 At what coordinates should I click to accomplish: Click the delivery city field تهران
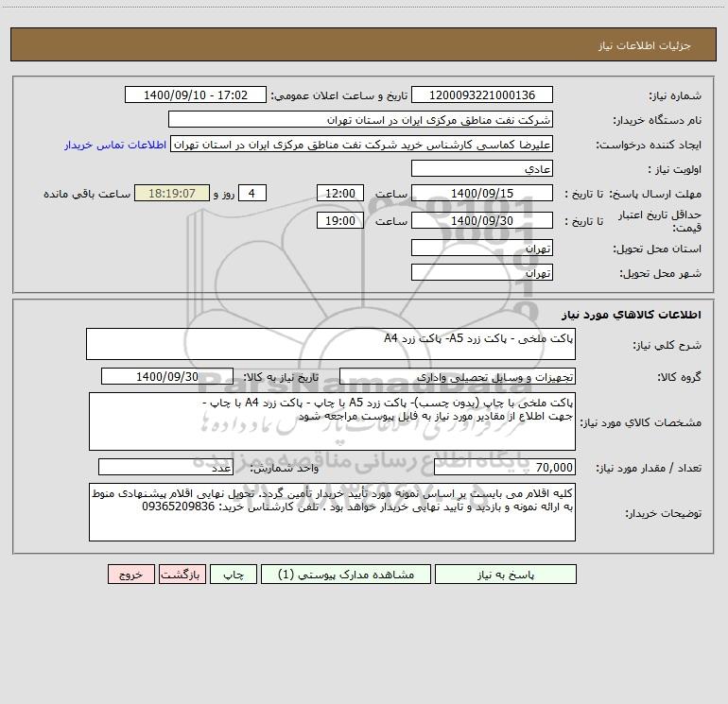tap(482, 272)
